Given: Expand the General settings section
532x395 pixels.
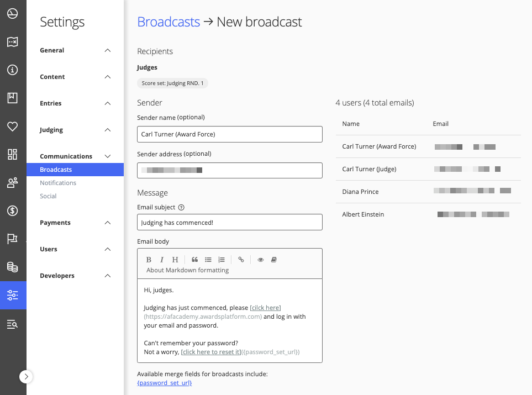Looking at the screenshot, I should click(x=108, y=50).
